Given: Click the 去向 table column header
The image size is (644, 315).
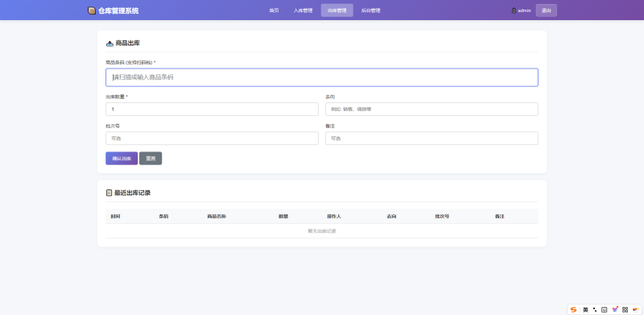Looking at the screenshot, I should [391, 216].
